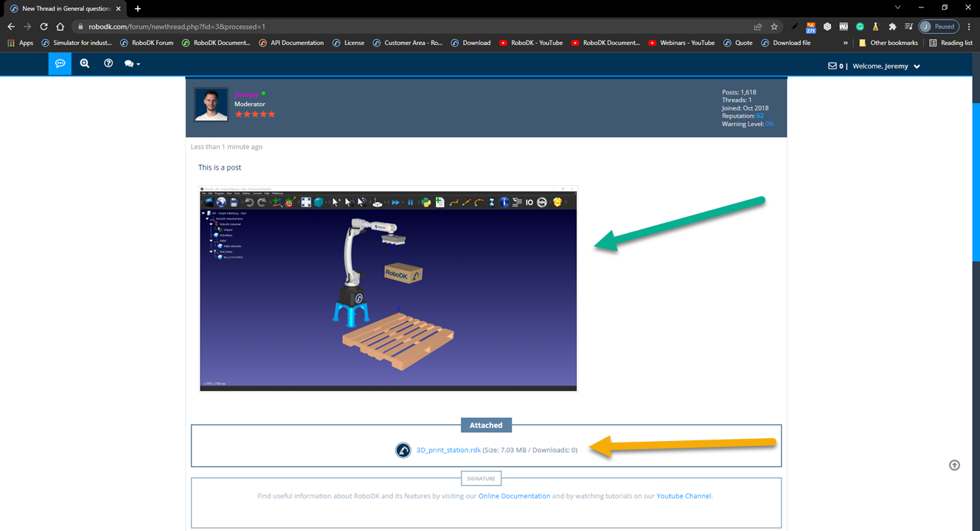Download the 3D_print_station.rdk attachment
Screen dimensions: 980x531
click(x=448, y=450)
